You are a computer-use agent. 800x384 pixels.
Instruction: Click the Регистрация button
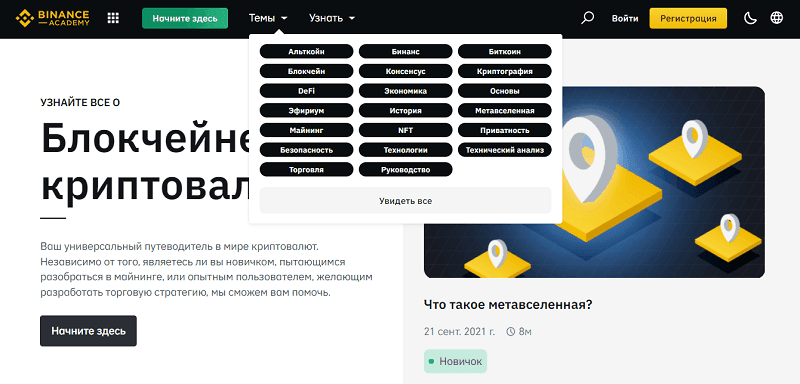[x=688, y=18]
